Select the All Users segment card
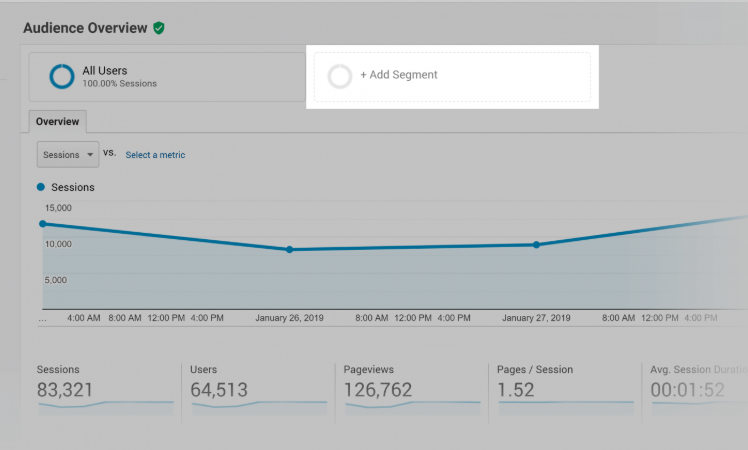 coord(167,77)
